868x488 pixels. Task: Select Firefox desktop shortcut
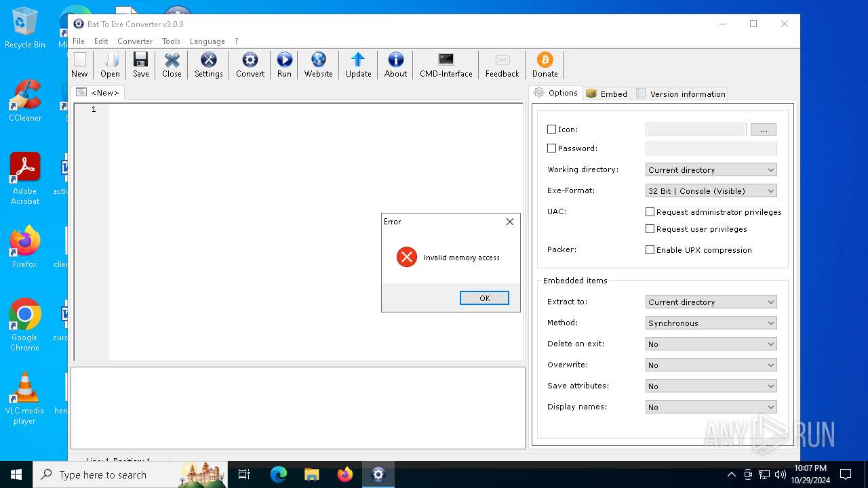(24, 248)
